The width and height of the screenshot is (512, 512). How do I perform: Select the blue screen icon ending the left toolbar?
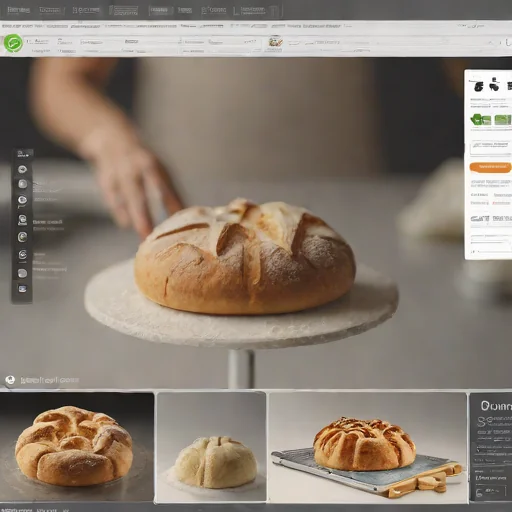(22, 289)
